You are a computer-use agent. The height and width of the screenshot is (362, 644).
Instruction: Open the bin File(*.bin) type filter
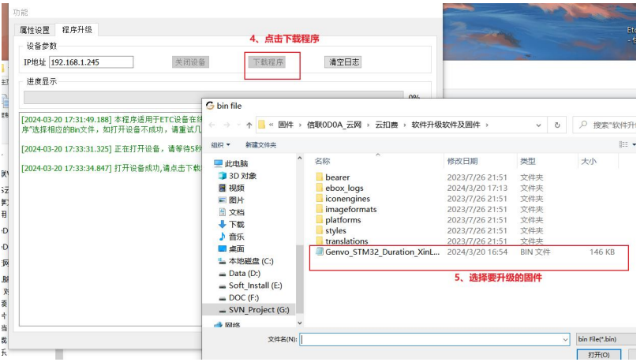coord(606,339)
